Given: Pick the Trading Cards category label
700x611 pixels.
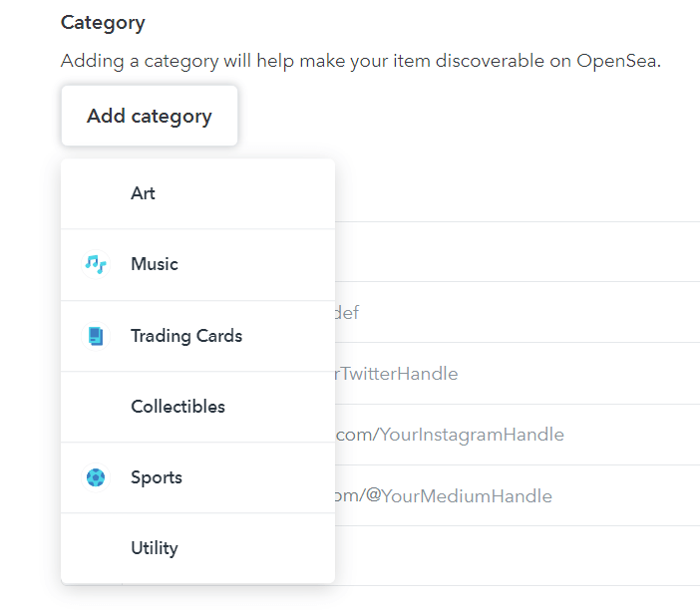Looking at the screenshot, I should point(186,336).
